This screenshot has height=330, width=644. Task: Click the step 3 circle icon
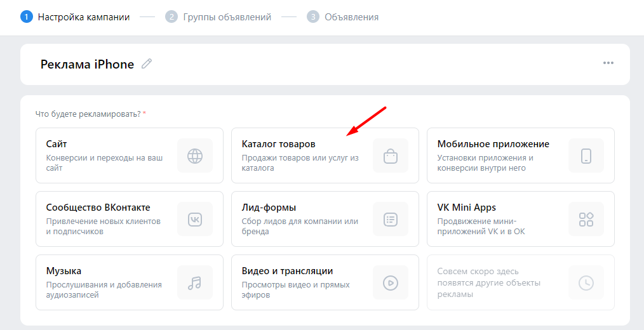[x=313, y=17]
